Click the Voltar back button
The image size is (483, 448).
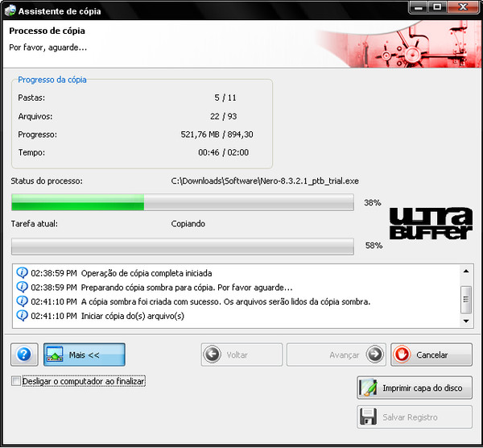point(242,355)
